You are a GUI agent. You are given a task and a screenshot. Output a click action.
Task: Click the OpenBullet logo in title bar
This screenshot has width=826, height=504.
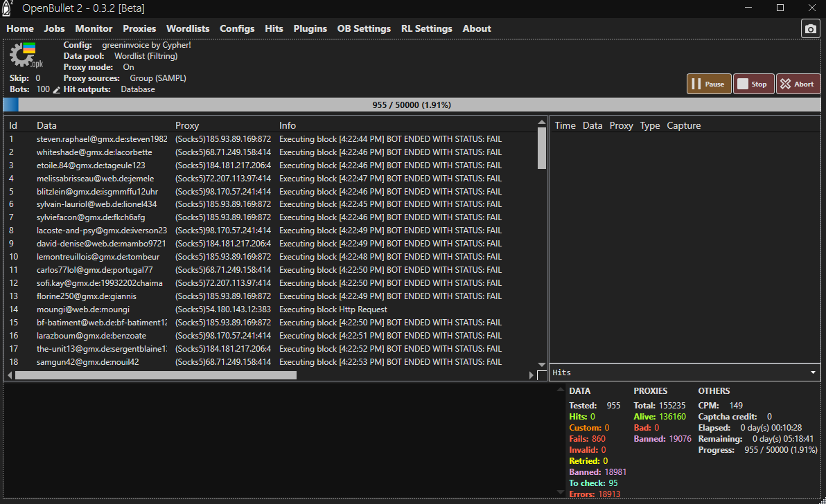click(x=8, y=8)
